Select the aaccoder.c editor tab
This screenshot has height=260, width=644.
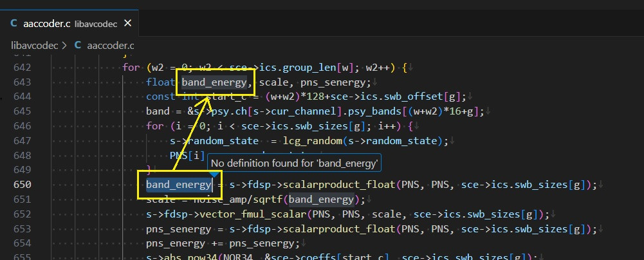pyautogui.click(x=69, y=23)
